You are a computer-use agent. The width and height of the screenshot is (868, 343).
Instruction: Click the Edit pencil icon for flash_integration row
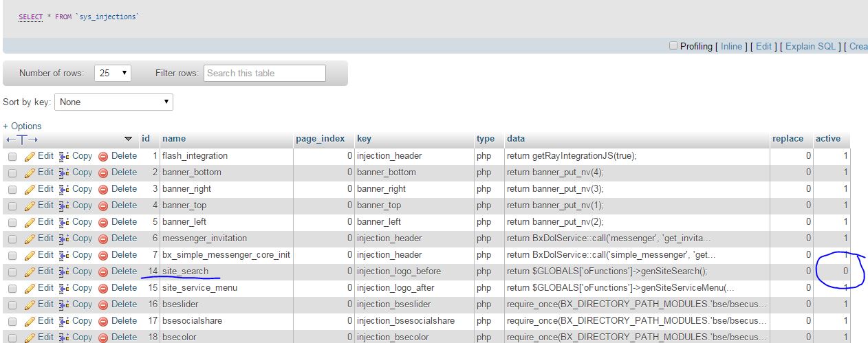pos(30,156)
